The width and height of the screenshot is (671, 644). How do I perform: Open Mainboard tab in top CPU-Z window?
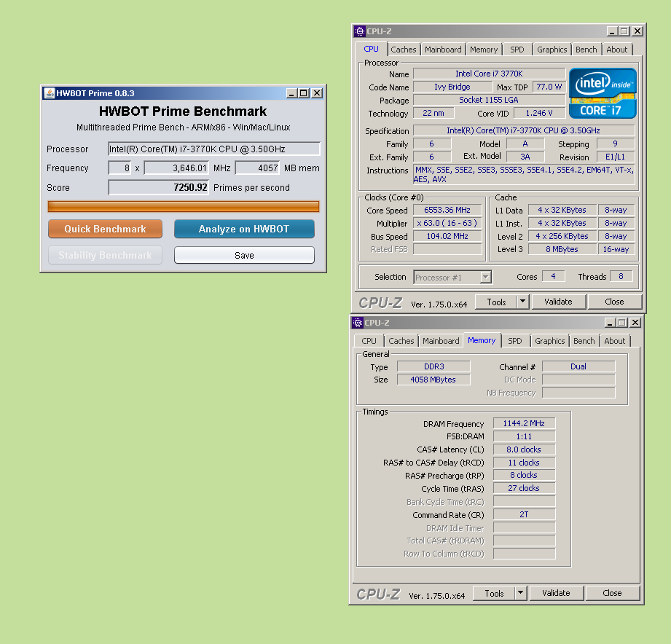[443, 50]
